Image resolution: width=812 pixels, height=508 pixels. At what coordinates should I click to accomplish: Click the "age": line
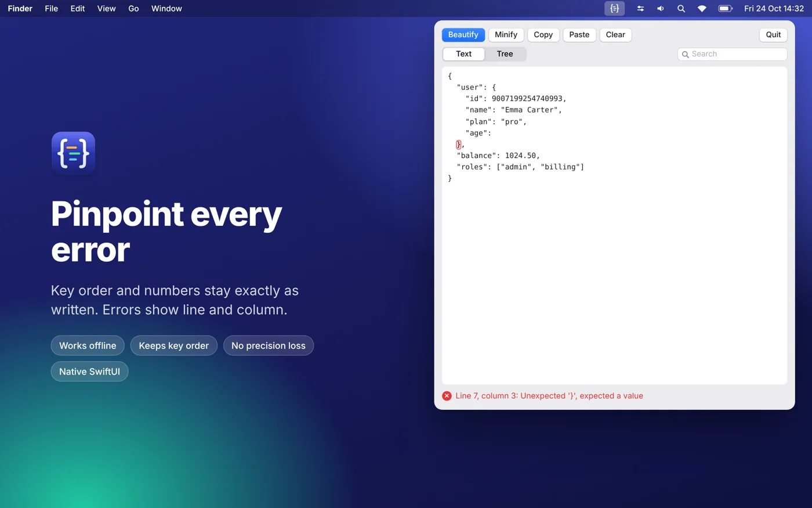(478, 133)
